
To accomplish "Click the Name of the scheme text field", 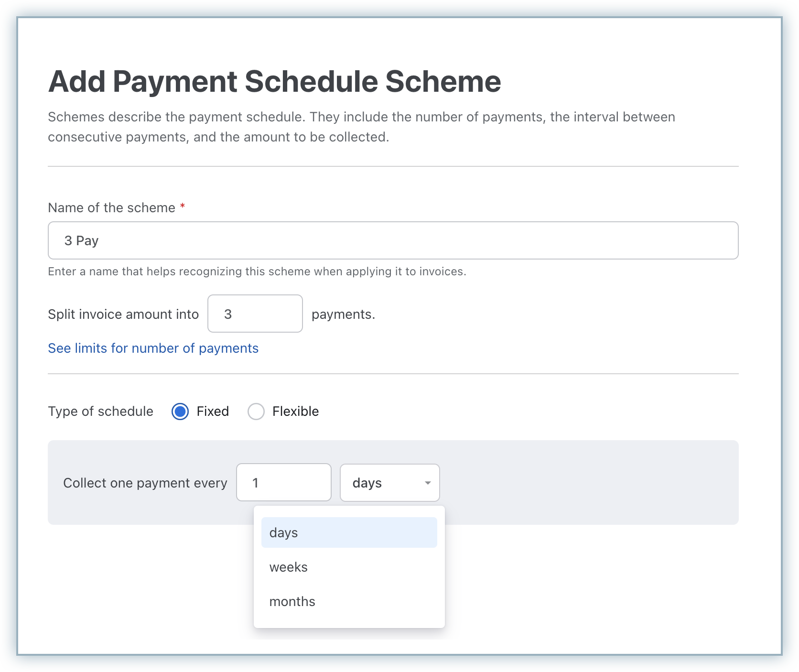I will [x=393, y=240].
